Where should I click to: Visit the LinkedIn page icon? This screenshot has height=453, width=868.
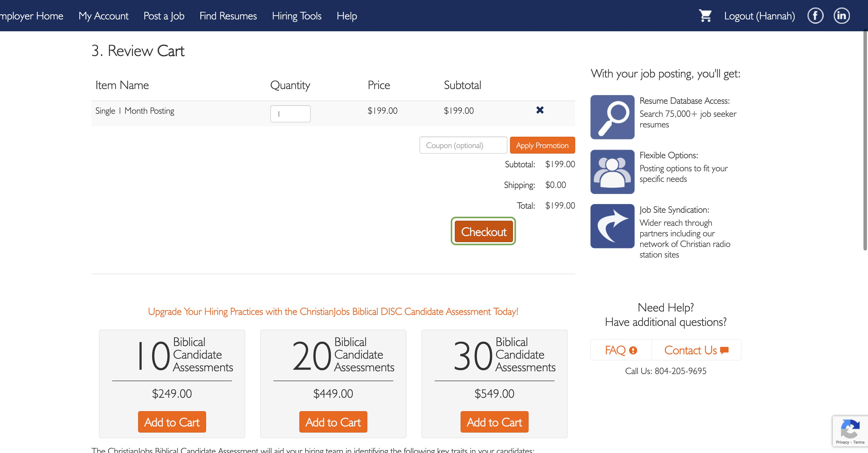pyautogui.click(x=841, y=16)
